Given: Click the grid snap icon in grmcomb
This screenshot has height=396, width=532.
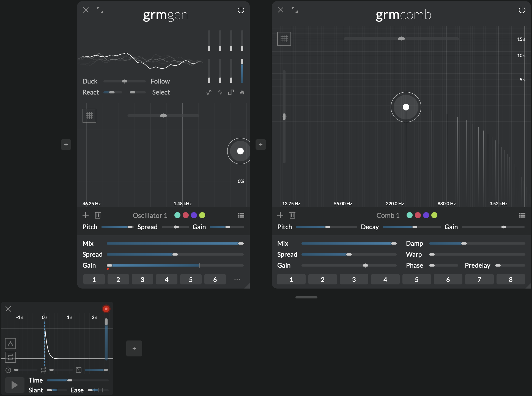Looking at the screenshot, I should click(x=284, y=39).
